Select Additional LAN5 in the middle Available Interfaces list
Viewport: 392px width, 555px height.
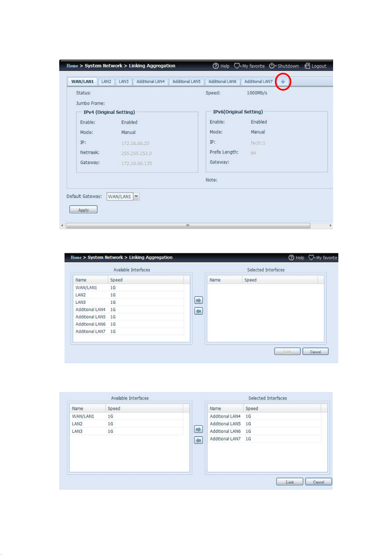tap(128, 317)
